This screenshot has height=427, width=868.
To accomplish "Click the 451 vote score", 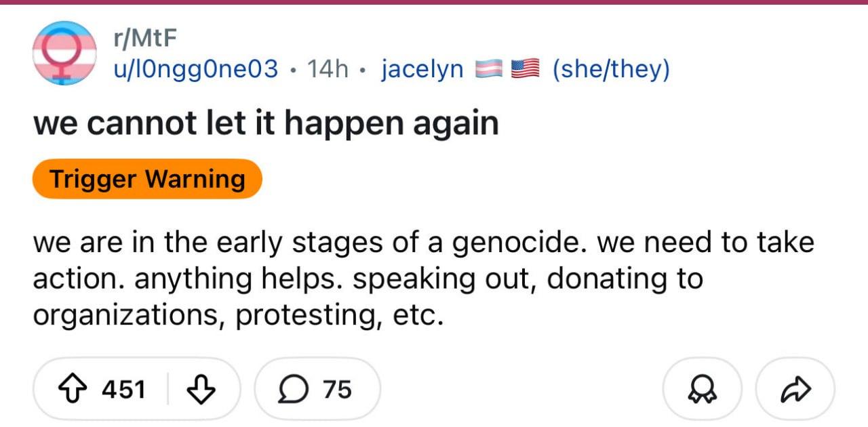I will point(123,389).
